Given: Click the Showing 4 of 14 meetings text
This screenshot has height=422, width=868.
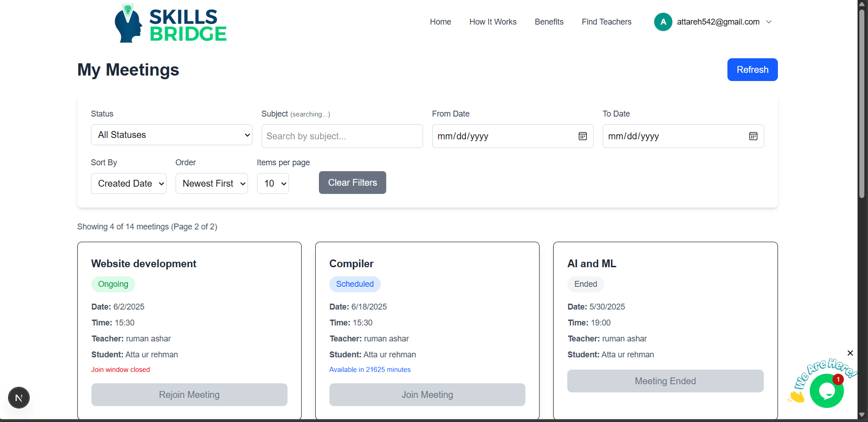Looking at the screenshot, I should pyautogui.click(x=147, y=227).
